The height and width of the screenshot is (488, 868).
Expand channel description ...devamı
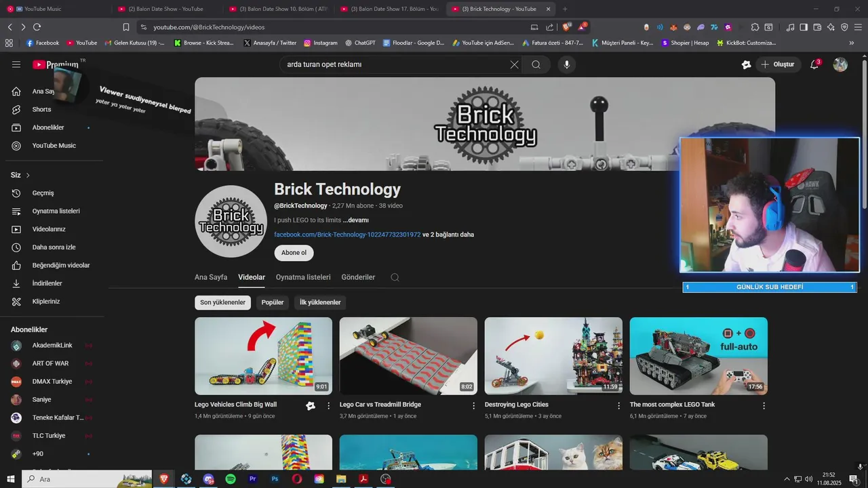355,220
